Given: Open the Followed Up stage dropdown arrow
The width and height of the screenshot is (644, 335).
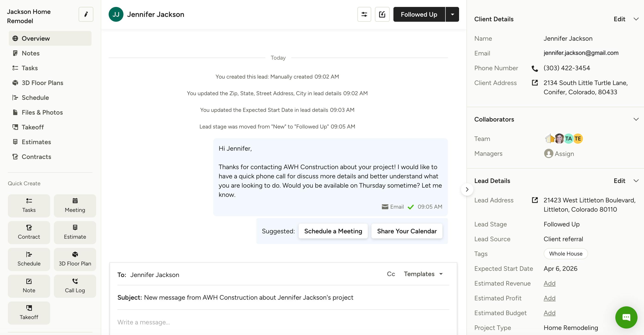Looking at the screenshot, I should tap(452, 14).
